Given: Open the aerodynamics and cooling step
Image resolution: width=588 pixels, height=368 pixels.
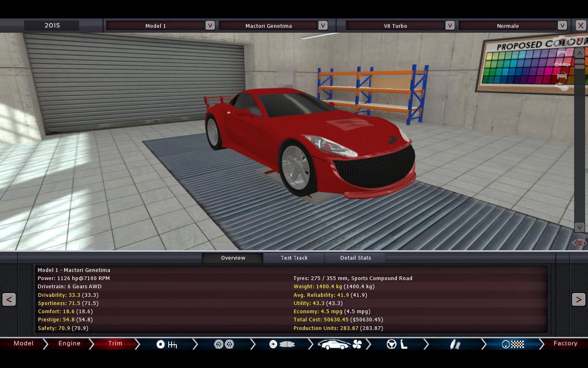Looking at the screenshot, I should point(340,344).
